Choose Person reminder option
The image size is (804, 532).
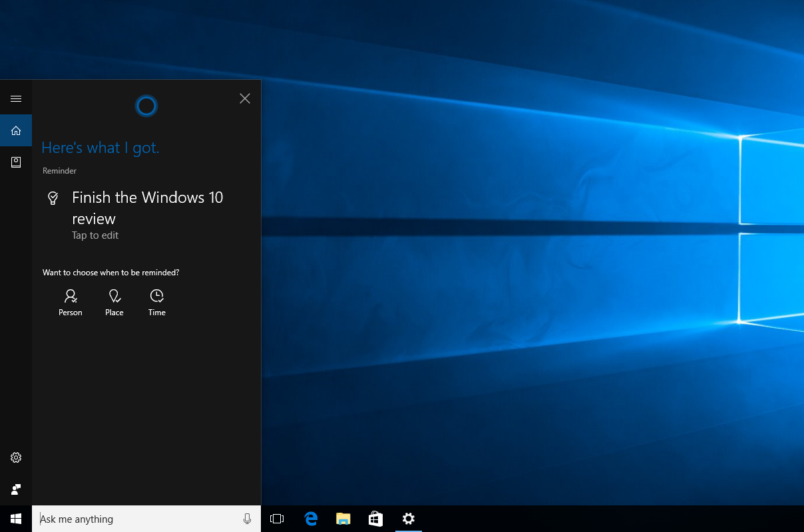coord(71,303)
